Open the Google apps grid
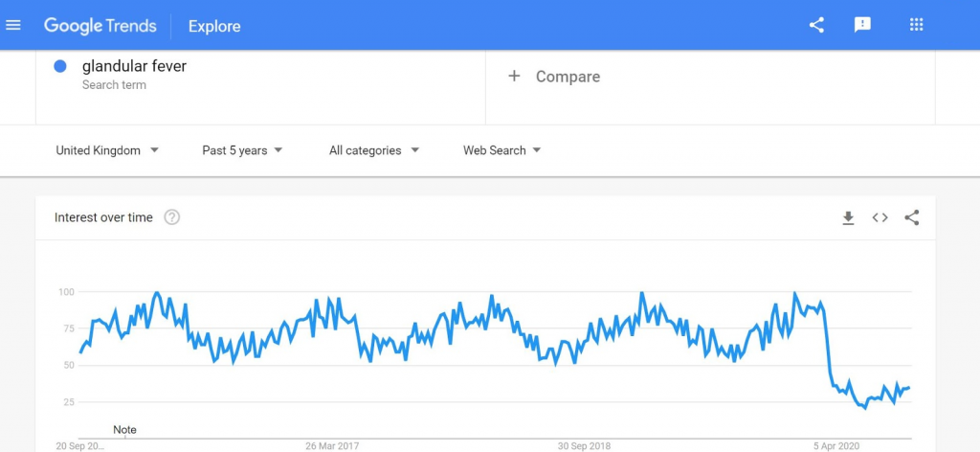 point(916,25)
